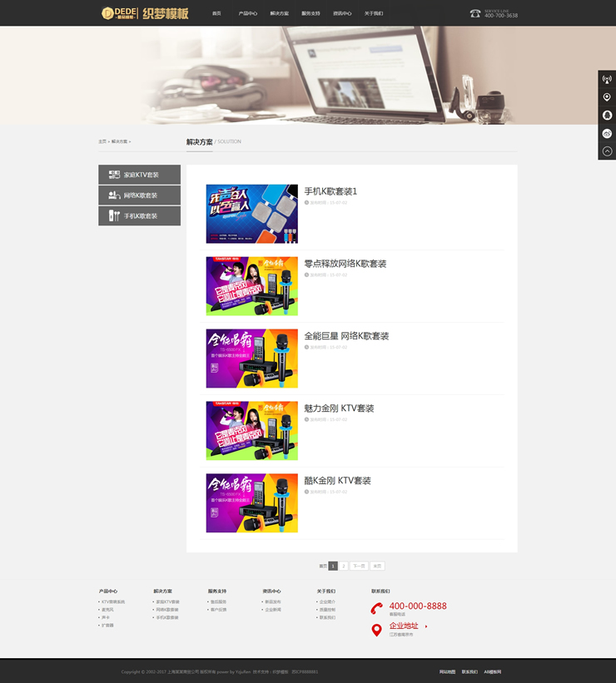Open 服务支持 in the top navigation

[x=310, y=13]
